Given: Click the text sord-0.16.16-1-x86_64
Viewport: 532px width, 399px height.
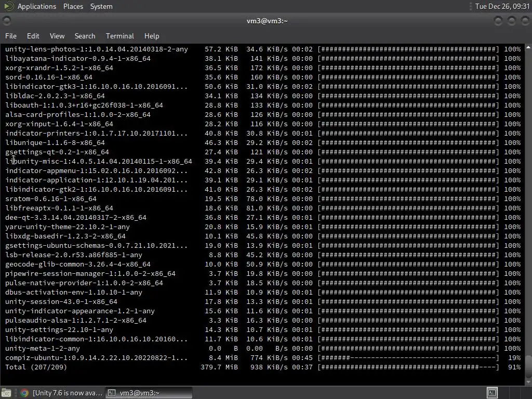Looking at the screenshot, I should pos(48,77).
